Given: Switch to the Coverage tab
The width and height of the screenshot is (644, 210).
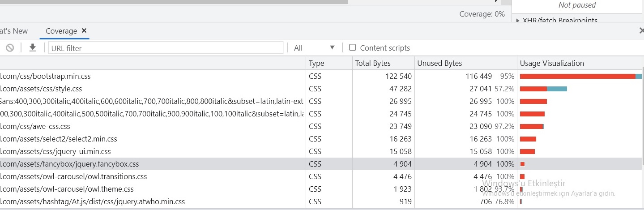Looking at the screenshot, I should [x=61, y=31].
